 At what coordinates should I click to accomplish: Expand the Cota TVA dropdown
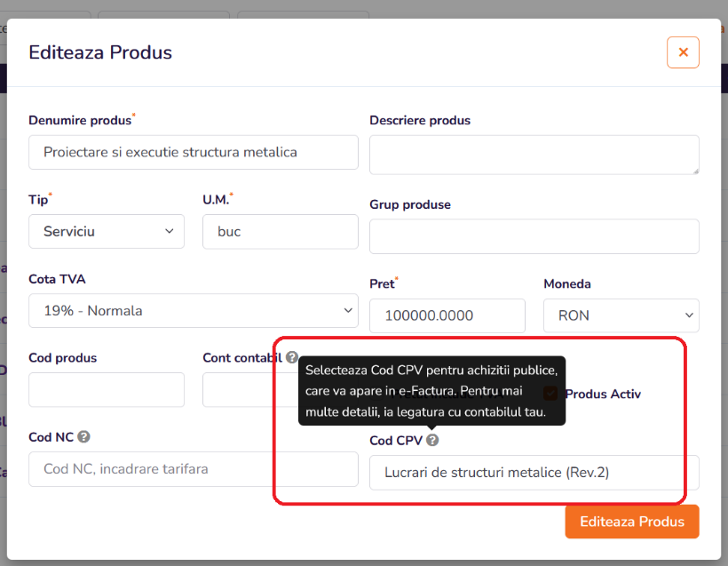coord(194,310)
